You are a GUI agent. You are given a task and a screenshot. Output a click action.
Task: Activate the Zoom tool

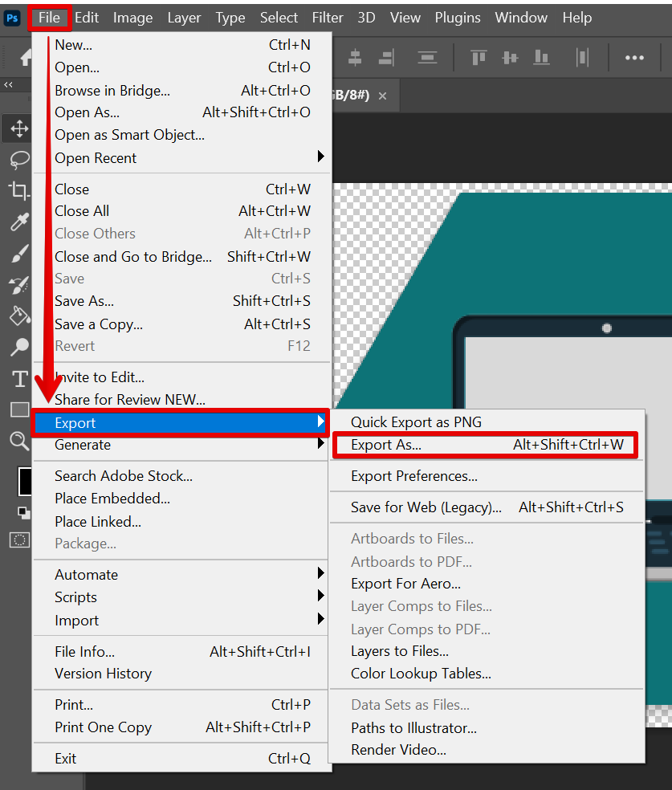click(x=18, y=441)
